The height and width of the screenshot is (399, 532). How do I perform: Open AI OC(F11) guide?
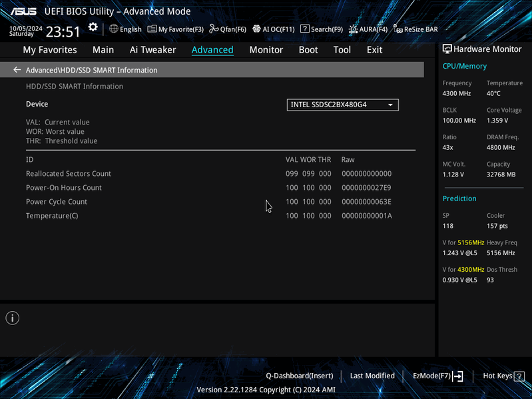pos(274,29)
